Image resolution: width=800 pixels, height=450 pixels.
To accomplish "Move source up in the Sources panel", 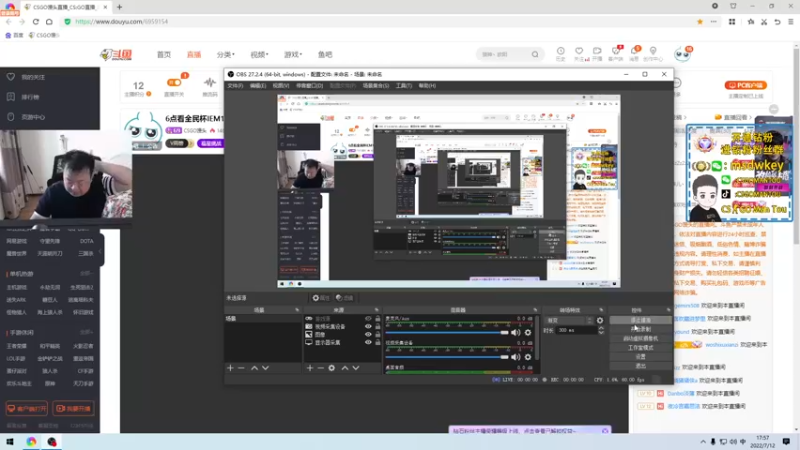I will (345, 368).
